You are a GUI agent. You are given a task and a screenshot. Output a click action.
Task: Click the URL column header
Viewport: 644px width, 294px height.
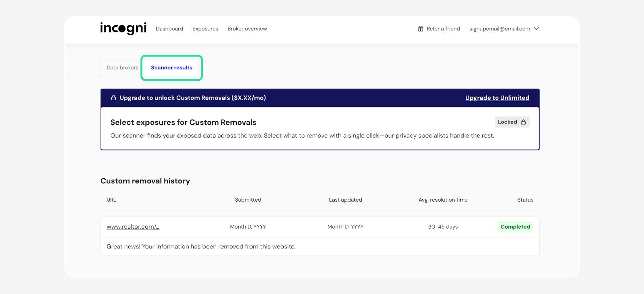pyautogui.click(x=111, y=200)
